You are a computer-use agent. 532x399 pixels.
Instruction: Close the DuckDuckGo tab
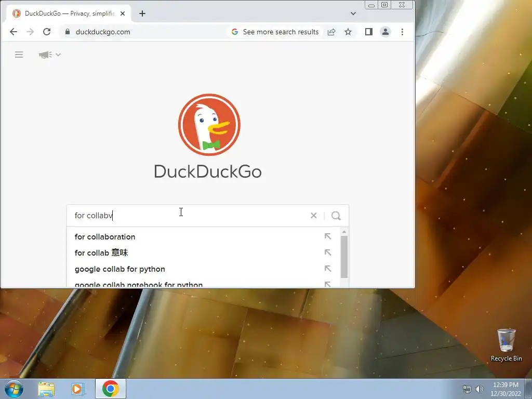point(123,14)
